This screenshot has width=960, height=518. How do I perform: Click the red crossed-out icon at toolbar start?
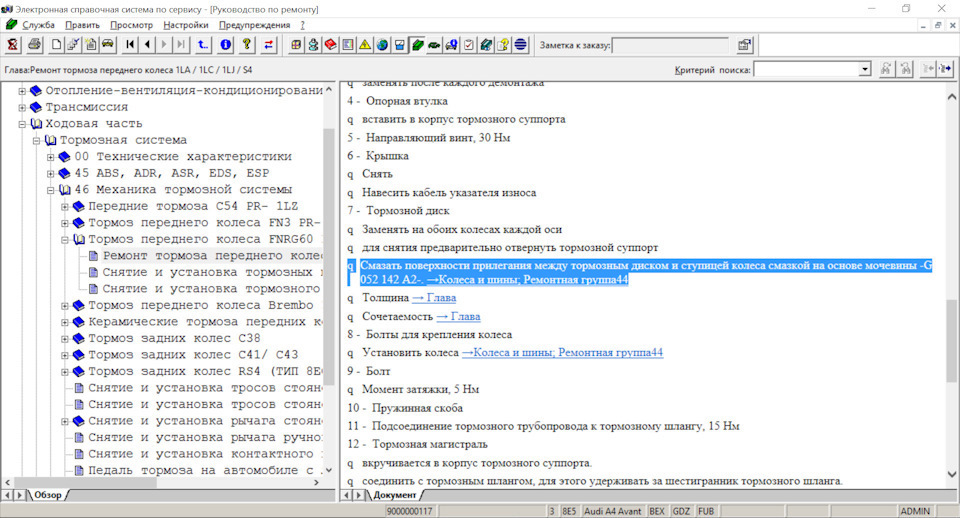pyautogui.click(x=13, y=45)
